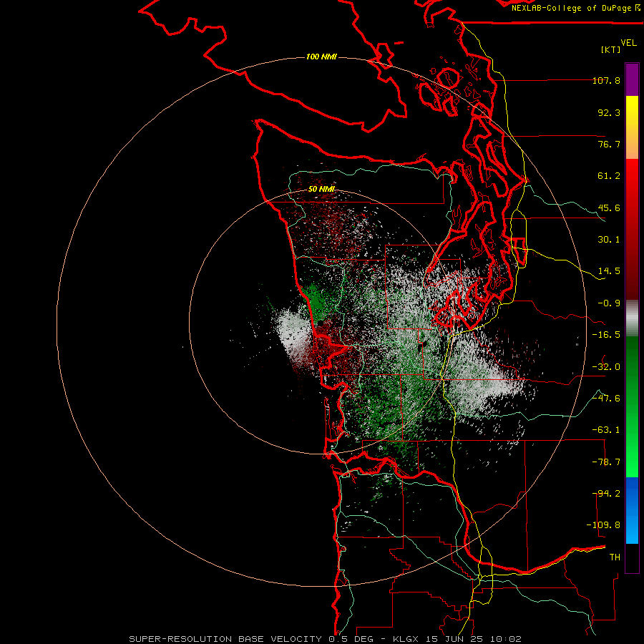Click the -47.6 legend value
This screenshot has width=644, height=644.
click(606, 399)
